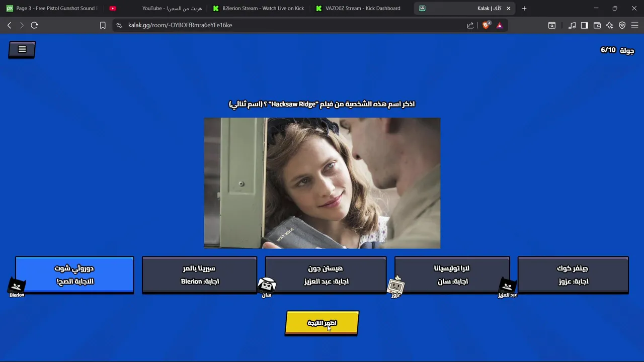Switch to B2lerion Stream Kick tab
This screenshot has height=362, width=644.
pos(259,9)
